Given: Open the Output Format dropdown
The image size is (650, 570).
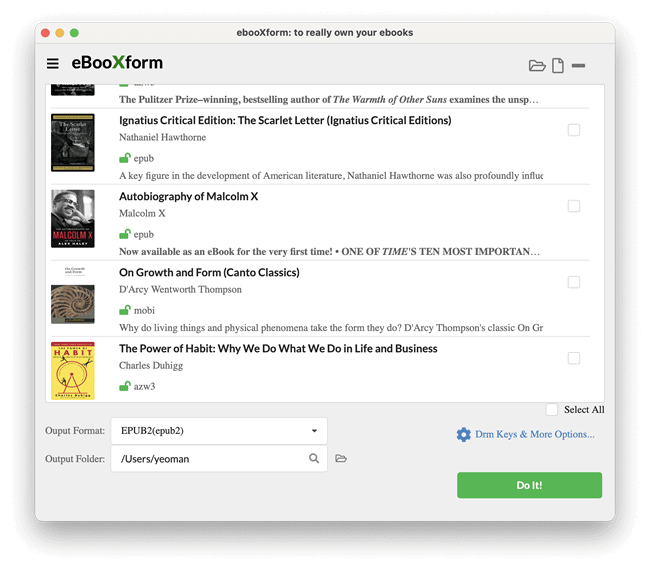Looking at the screenshot, I should (217, 431).
